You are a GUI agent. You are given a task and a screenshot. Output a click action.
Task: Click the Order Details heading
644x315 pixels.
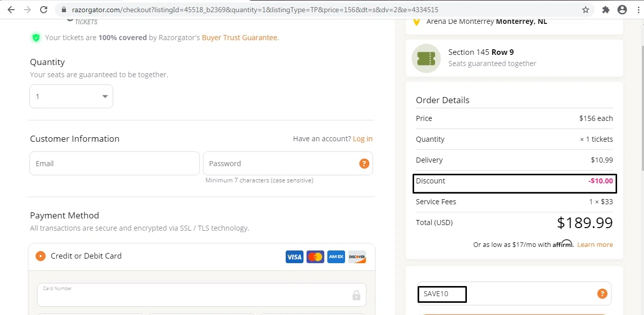click(443, 100)
